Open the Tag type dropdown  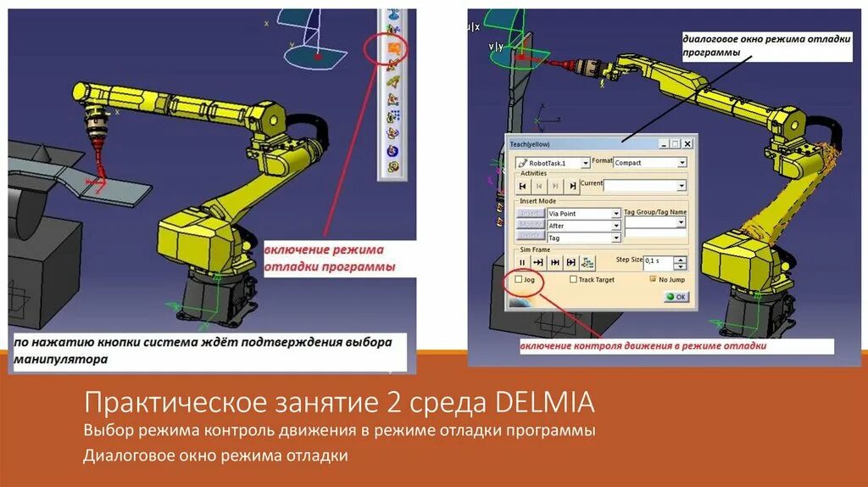[x=615, y=238]
